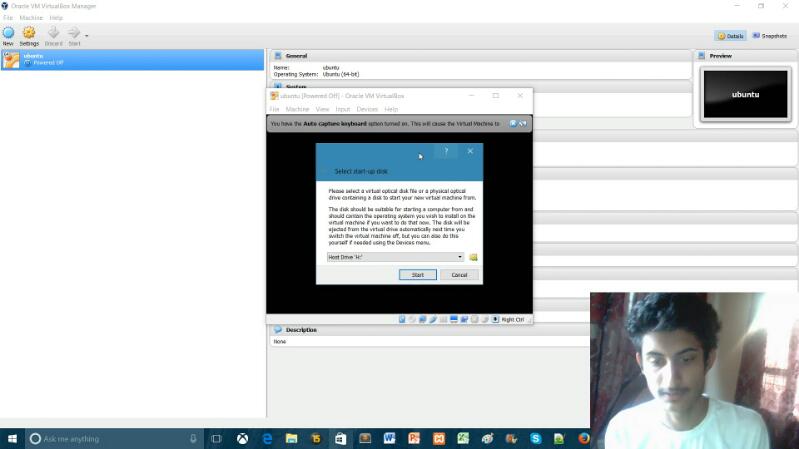Open Task View from the taskbar
799x449 pixels.
[x=216, y=439]
